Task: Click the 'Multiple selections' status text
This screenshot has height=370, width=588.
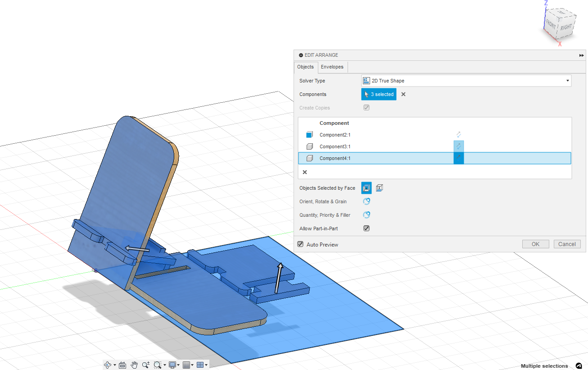Action: (x=544, y=366)
